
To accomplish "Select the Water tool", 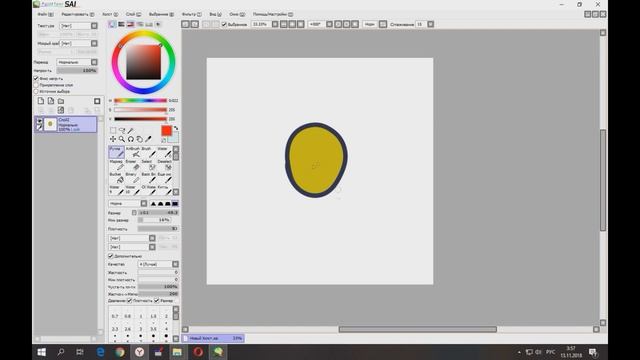I will click(x=164, y=152).
